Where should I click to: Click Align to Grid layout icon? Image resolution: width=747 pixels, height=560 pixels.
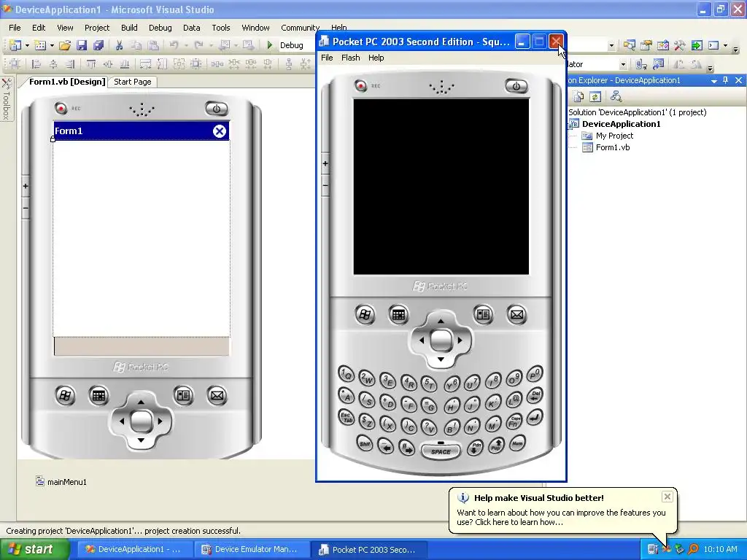(x=15, y=64)
